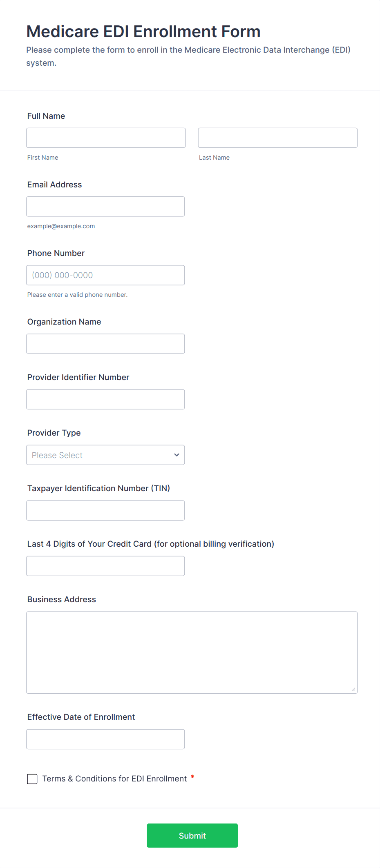
Task: Click the green Submit button
Action: coord(192,835)
